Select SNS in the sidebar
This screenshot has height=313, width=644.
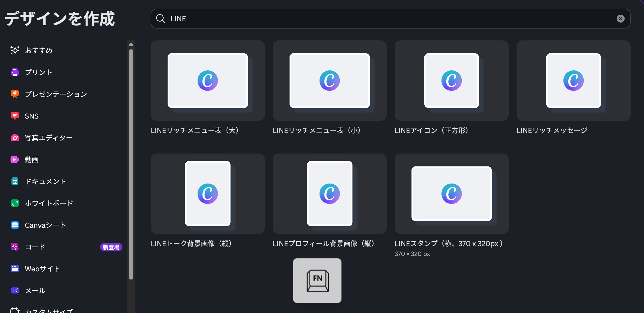(31, 116)
